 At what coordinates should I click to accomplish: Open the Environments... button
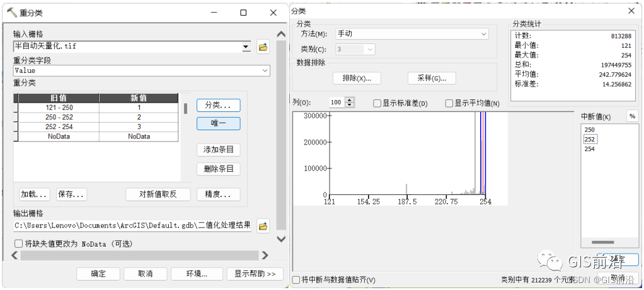tap(197, 274)
